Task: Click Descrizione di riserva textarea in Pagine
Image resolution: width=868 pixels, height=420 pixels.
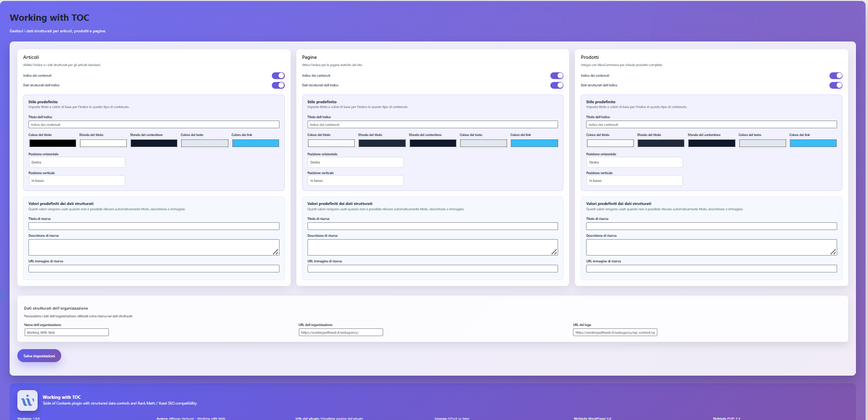Action: (433, 247)
